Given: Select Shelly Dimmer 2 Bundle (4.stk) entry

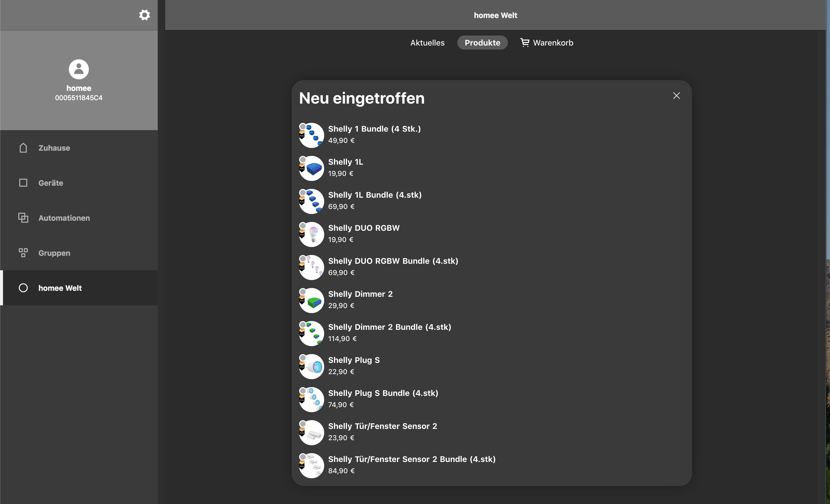Looking at the screenshot, I should [x=389, y=327].
